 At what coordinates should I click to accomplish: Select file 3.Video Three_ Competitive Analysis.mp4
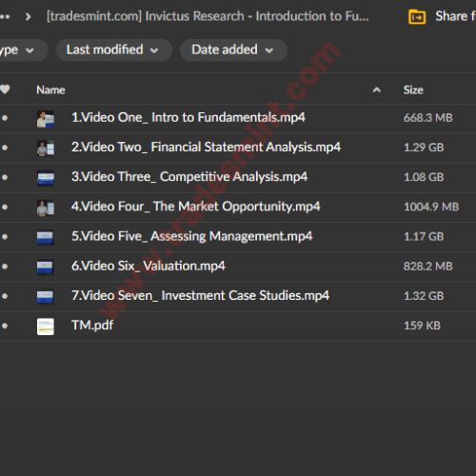point(189,177)
